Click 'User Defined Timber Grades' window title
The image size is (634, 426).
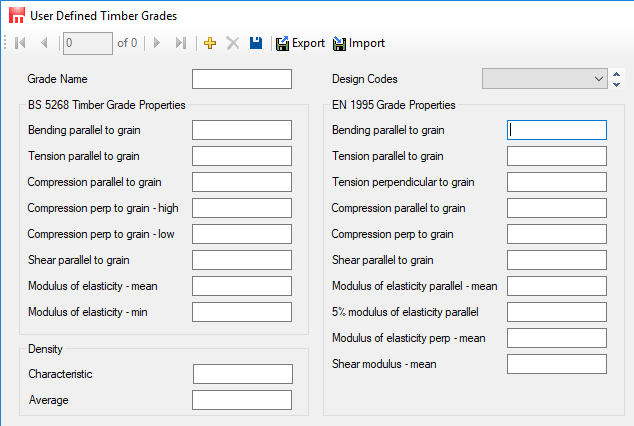point(104,16)
